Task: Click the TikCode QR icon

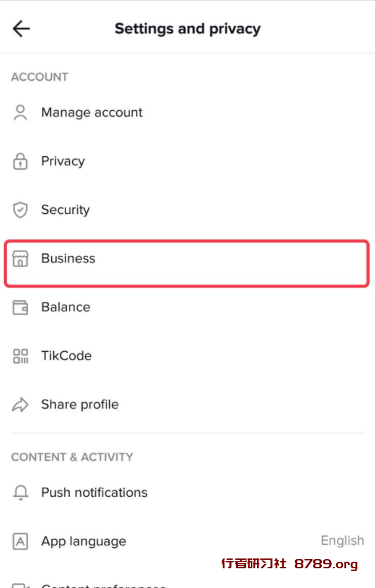Action: 20,356
